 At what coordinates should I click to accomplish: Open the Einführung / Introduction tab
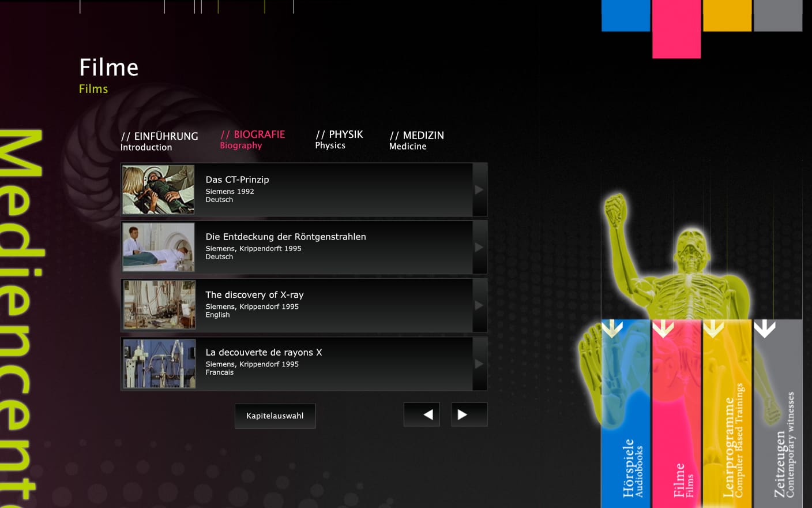coord(159,141)
